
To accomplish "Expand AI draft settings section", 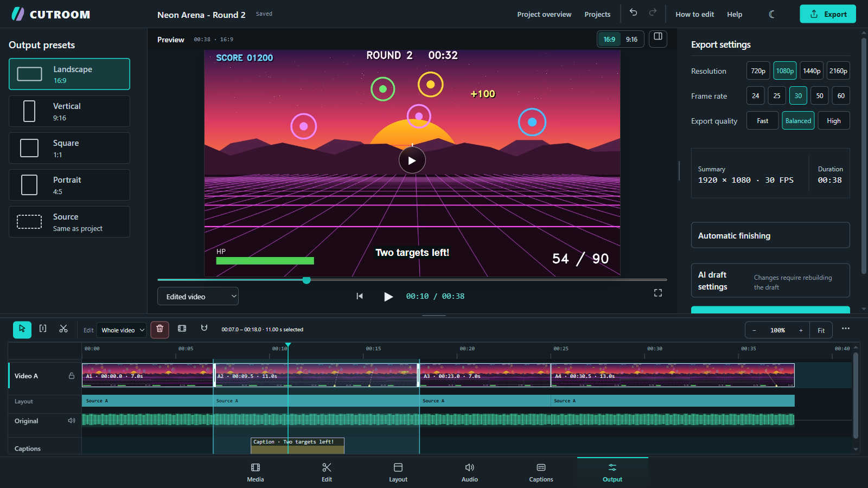I will point(770,280).
